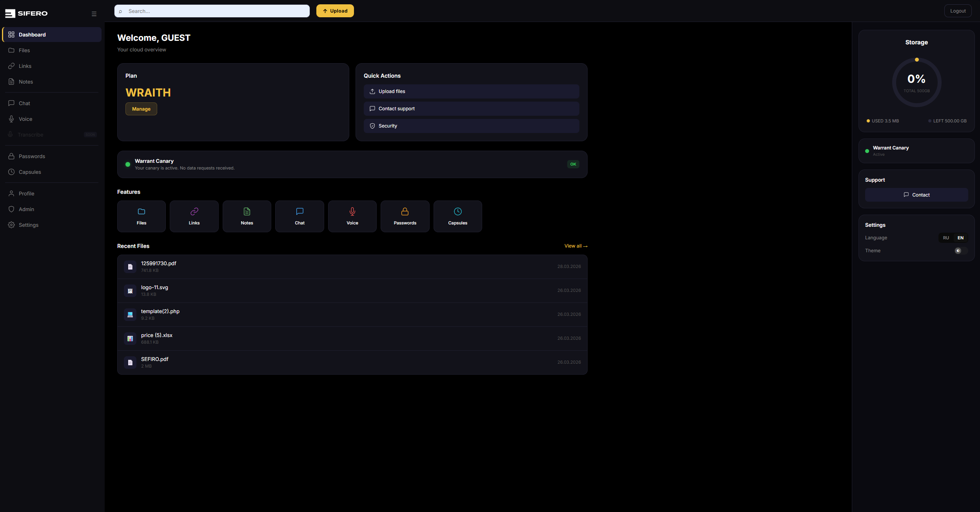Click the Manage plan button
The width and height of the screenshot is (980, 512).
[x=141, y=109]
